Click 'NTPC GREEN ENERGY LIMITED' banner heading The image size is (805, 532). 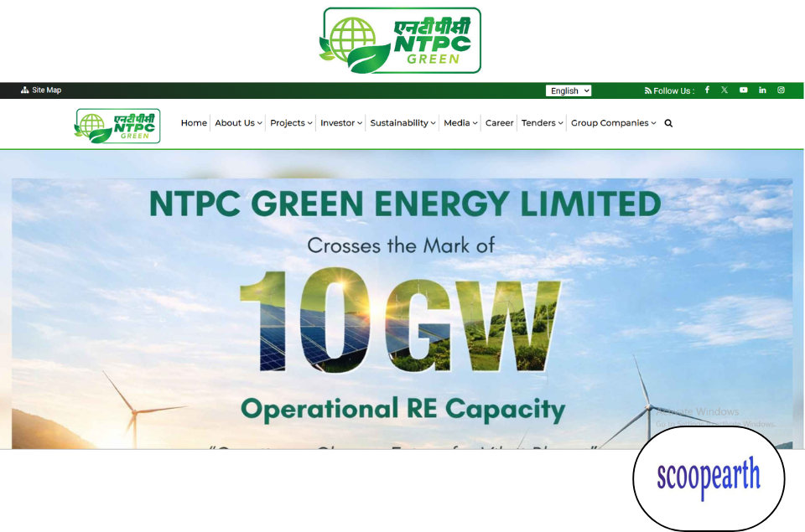pos(405,204)
